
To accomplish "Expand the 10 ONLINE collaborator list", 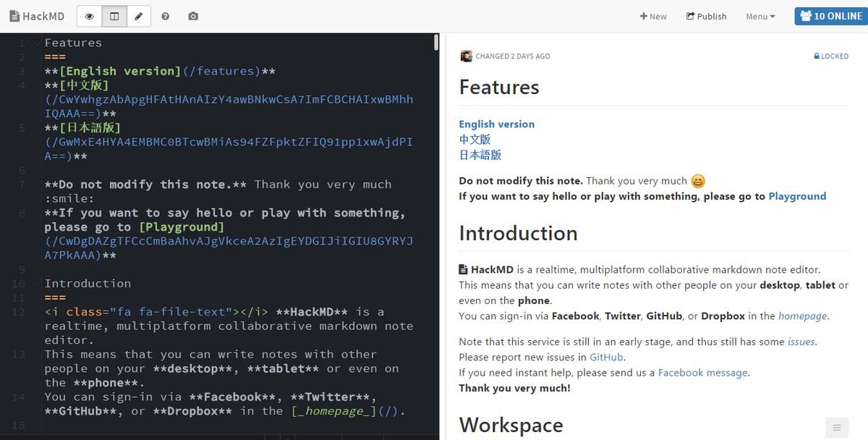I will tap(830, 15).
